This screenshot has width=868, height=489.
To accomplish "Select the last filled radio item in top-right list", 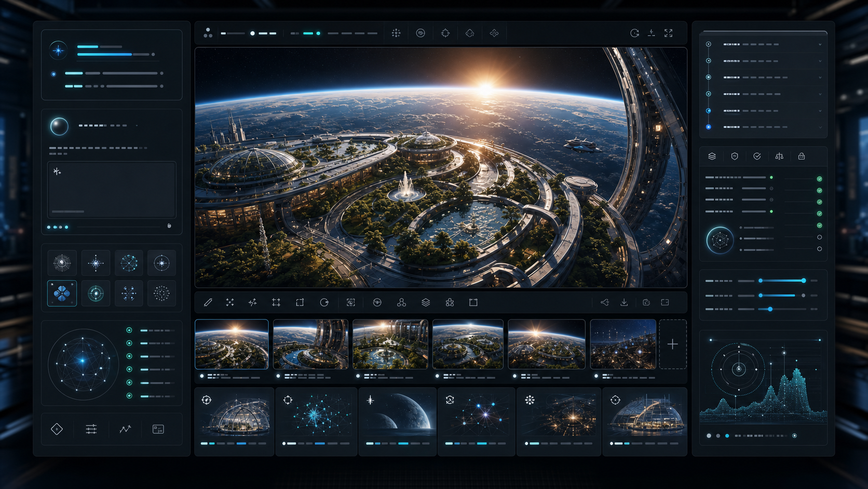I will 709,127.
